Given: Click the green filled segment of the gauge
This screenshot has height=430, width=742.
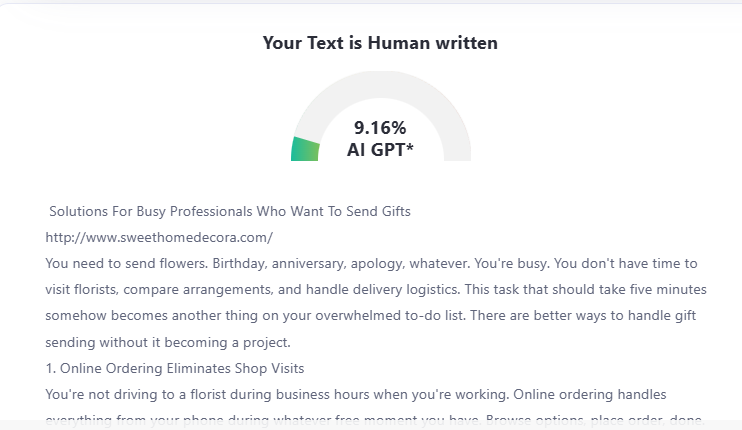Looking at the screenshot, I should click(x=305, y=149).
